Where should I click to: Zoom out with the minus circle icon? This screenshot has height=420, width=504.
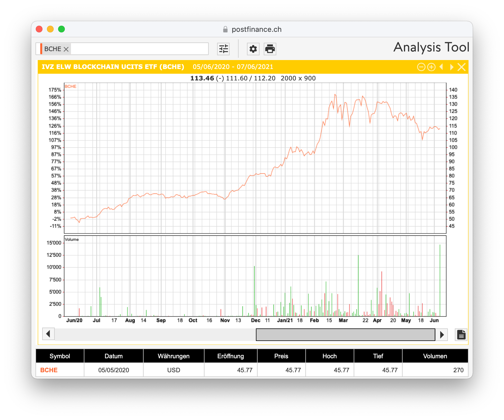tap(421, 67)
